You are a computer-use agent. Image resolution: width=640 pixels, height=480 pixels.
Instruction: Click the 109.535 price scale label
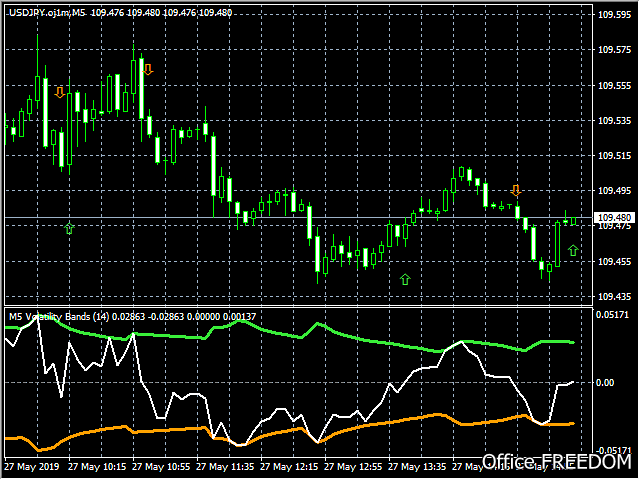coord(614,121)
